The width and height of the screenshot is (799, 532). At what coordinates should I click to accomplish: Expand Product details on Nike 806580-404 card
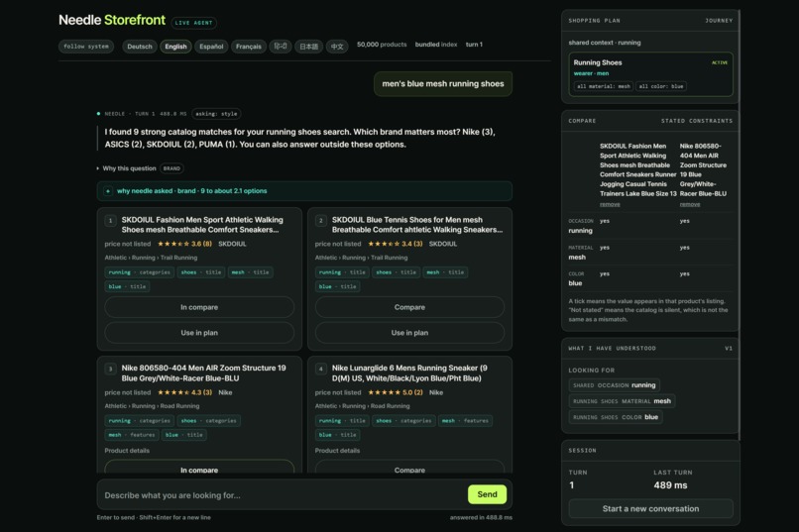(127, 451)
